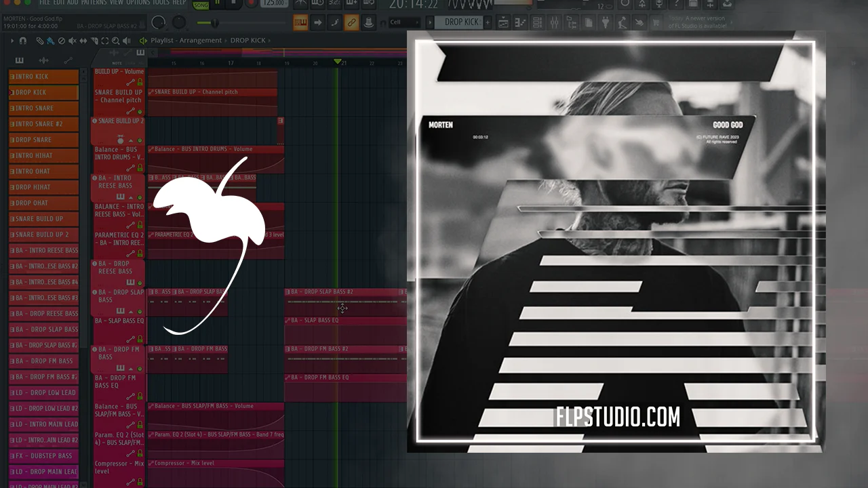Screen dimensions: 868x488
Task: Open the playlist options menu arrow
Action: pos(12,41)
